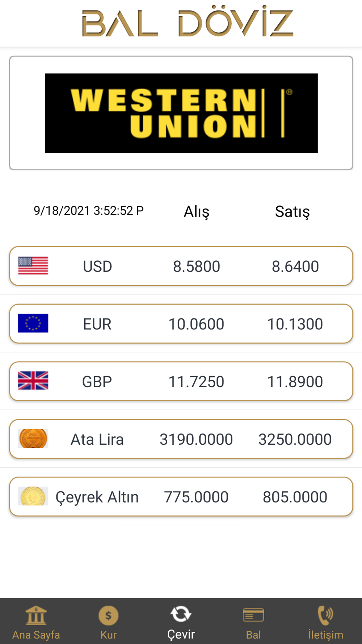Open the Western Union banner
362x644 pixels.
pos(181,113)
